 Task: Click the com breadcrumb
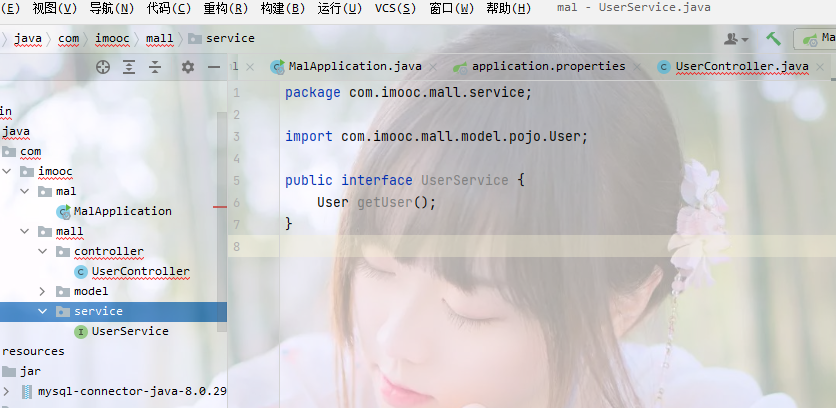(x=68, y=38)
